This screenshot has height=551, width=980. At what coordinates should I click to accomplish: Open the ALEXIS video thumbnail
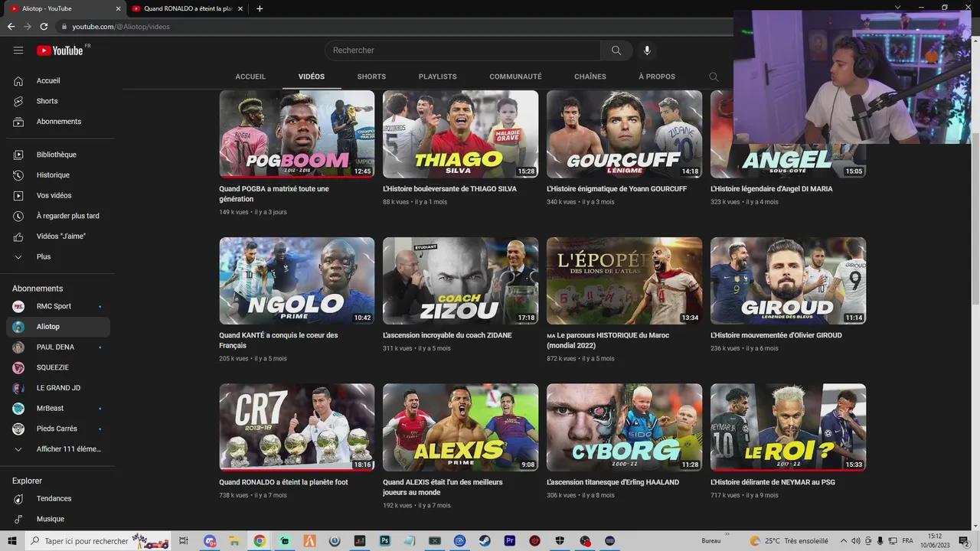[461, 427]
